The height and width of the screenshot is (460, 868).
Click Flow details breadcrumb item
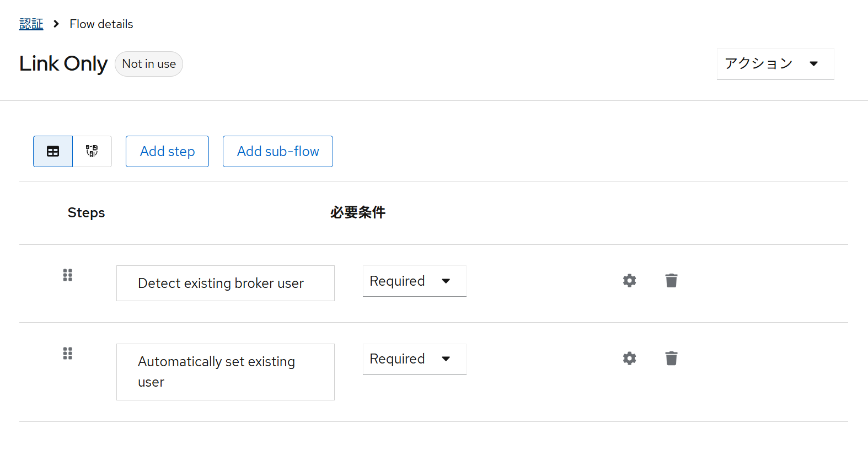101,24
